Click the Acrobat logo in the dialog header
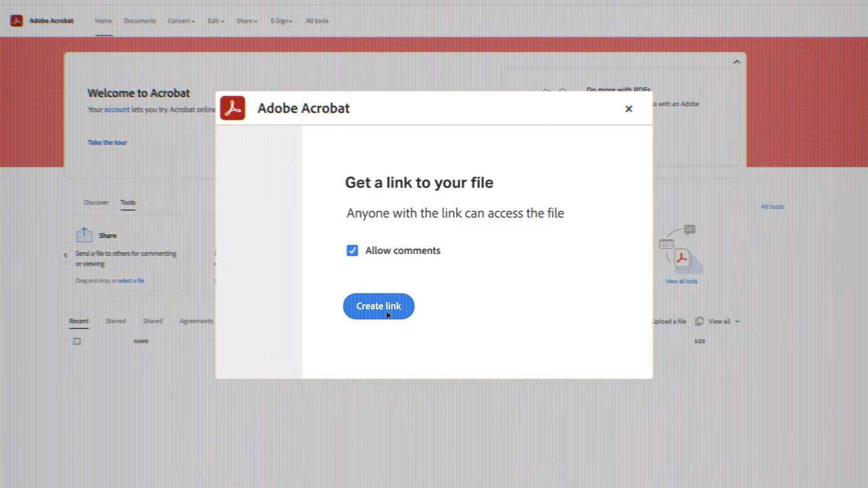The height and width of the screenshot is (488, 868). [233, 108]
